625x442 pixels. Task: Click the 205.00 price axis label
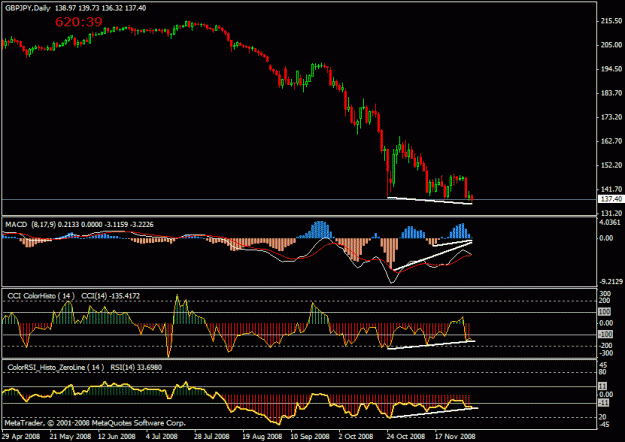(611, 45)
